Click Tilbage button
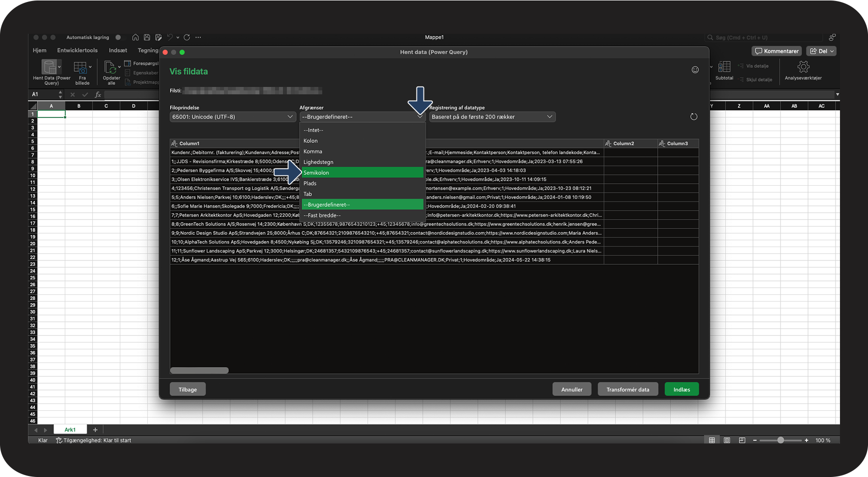The width and height of the screenshot is (868, 477). point(188,389)
